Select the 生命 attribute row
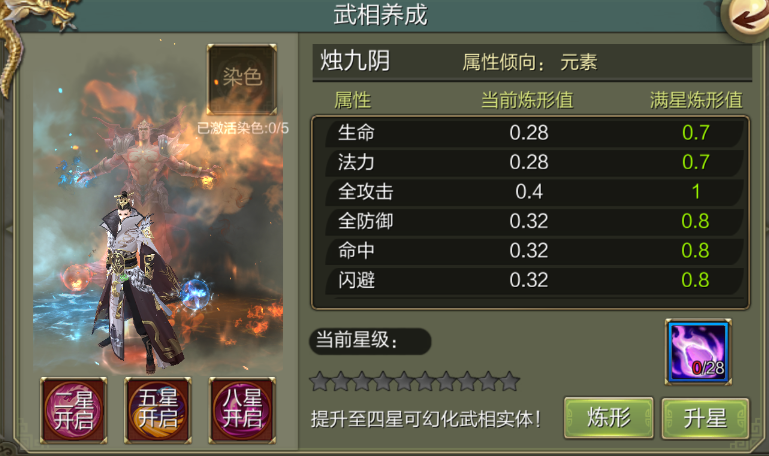The image size is (769, 456). click(x=535, y=133)
